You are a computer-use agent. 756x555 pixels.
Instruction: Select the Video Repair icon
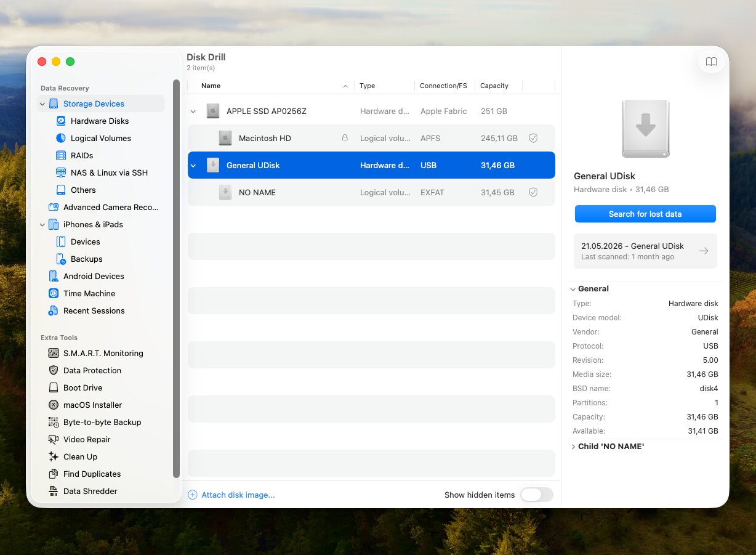point(53,439)
